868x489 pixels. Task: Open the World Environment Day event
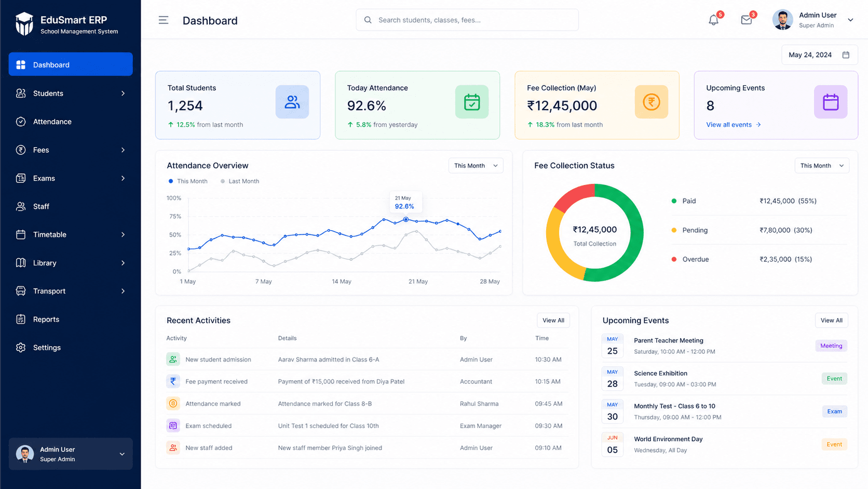(x=725, y=444)
